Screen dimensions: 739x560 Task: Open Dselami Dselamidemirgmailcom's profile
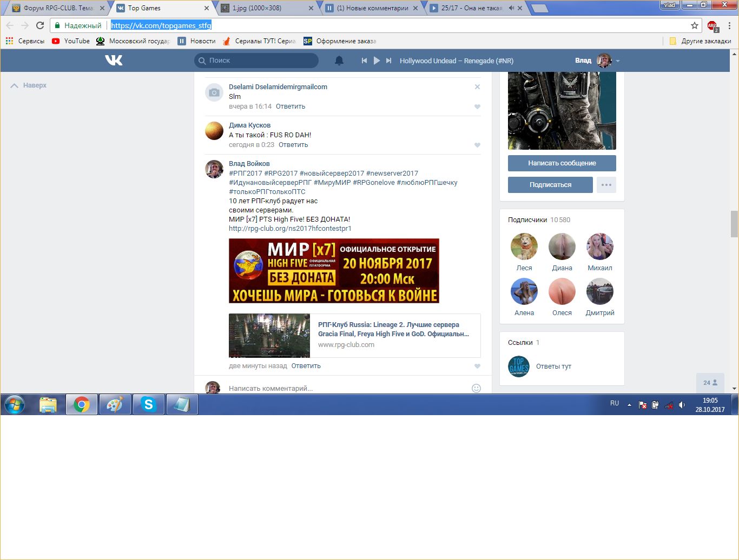tap(278, 86)
